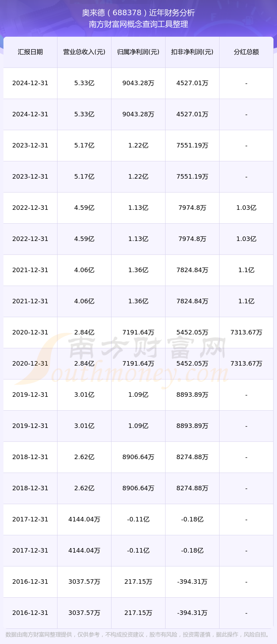Select the second 8906.64万 net profit cell

click(x=138, y=488)
